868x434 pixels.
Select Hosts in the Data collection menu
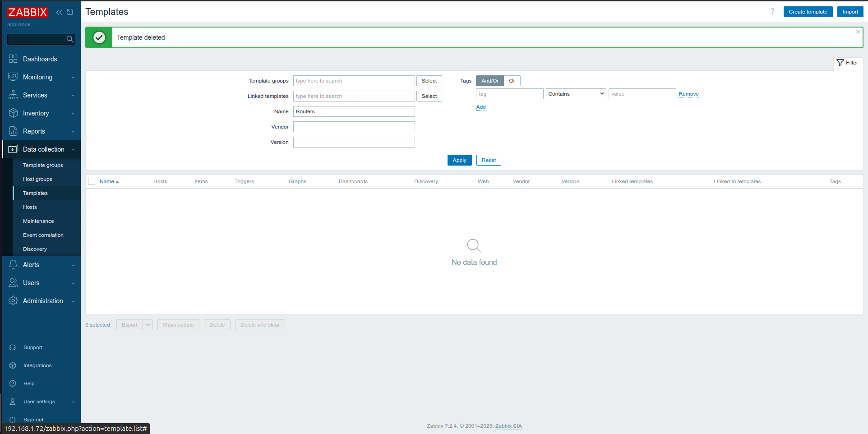(30, 207)
